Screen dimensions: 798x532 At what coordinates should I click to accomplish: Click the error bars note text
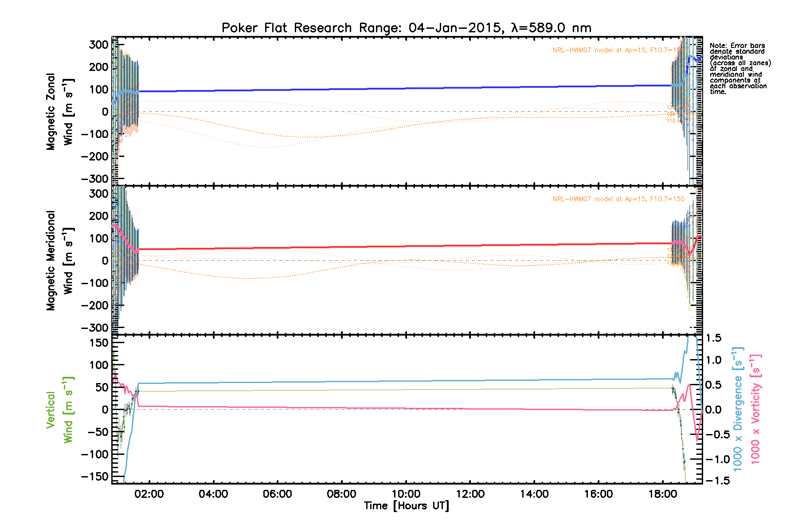(x=739, y=69)
